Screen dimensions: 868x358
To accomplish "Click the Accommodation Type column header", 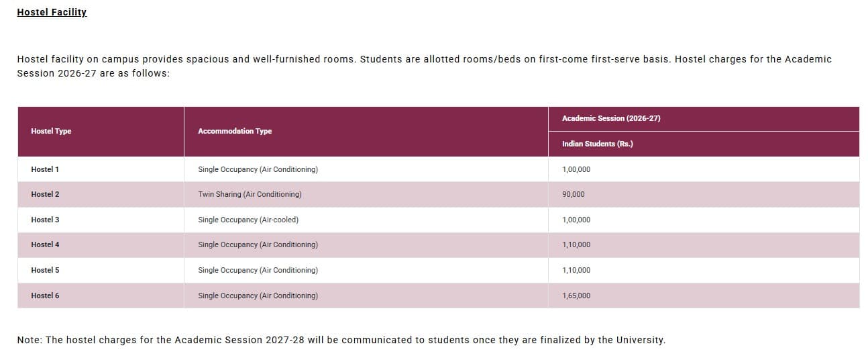I will tap(235, 131).
